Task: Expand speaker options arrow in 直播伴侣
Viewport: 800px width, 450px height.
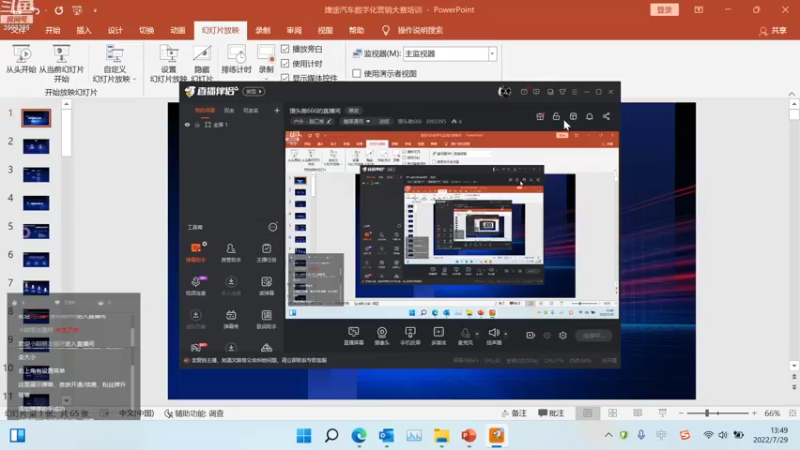Action: pyautogui.click(x=506, y=334)
